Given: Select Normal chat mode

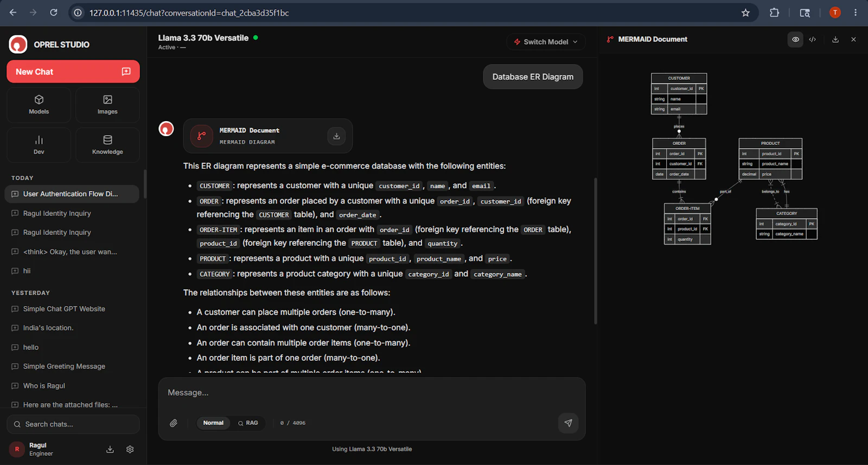Looking at the screenshot, I should click(x=213, y=423).
